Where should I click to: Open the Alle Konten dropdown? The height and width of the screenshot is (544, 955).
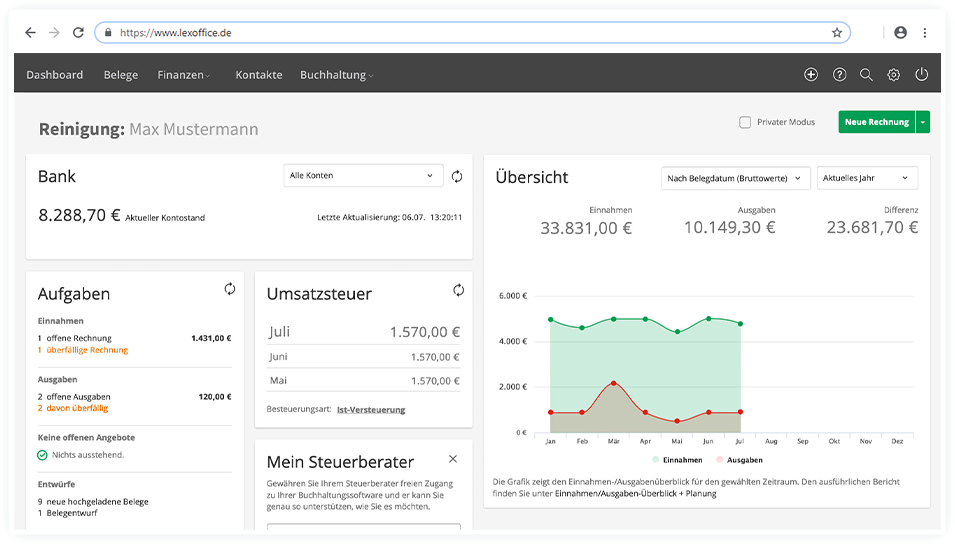pos(363,176)
